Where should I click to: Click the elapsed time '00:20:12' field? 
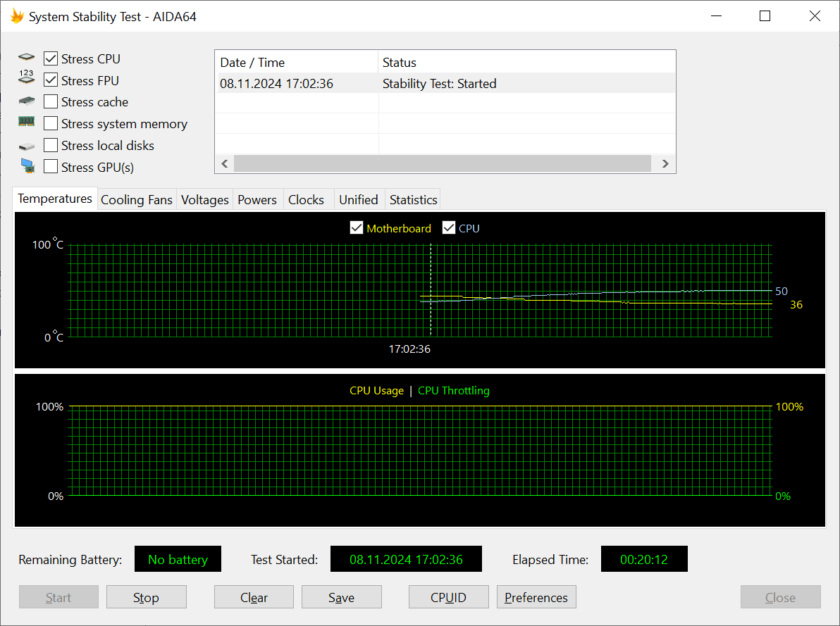[x=644, y=559]
